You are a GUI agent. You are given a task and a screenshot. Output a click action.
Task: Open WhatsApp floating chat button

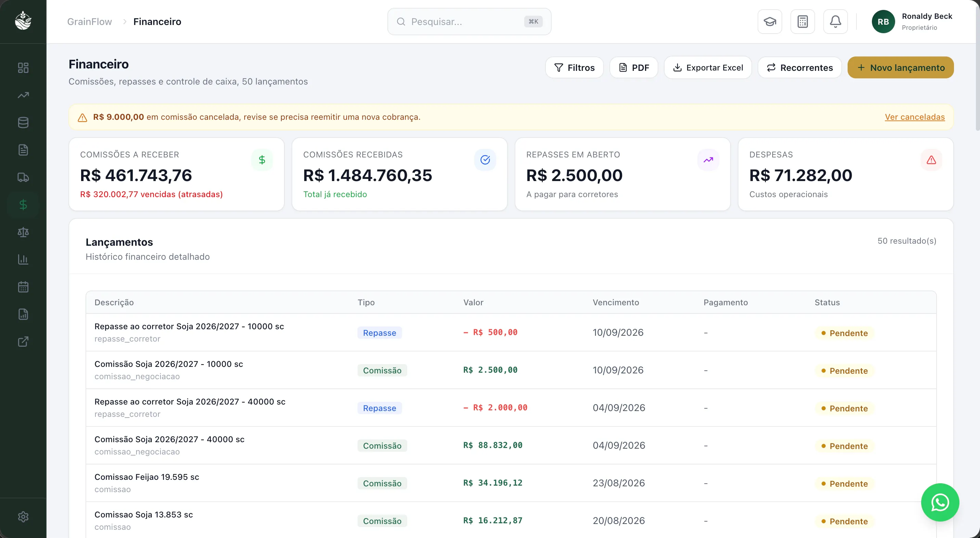click(940, 502)
